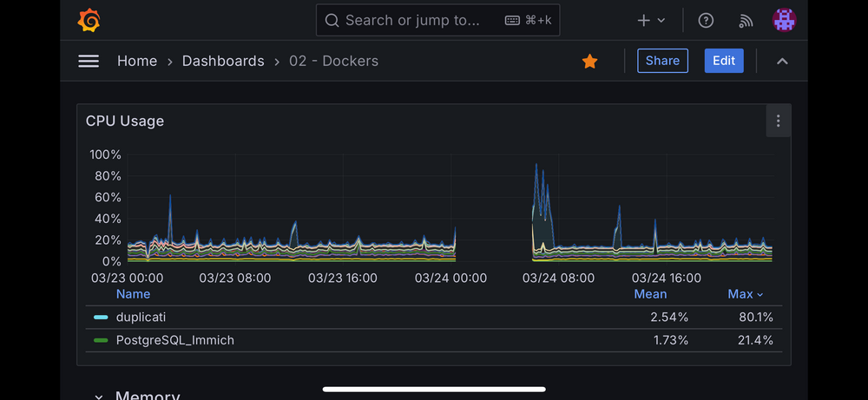Viewport: 868px width, 400px height.
Task: Click the duplicati mean value 2.54%
Action: click(x=669, y=317)
